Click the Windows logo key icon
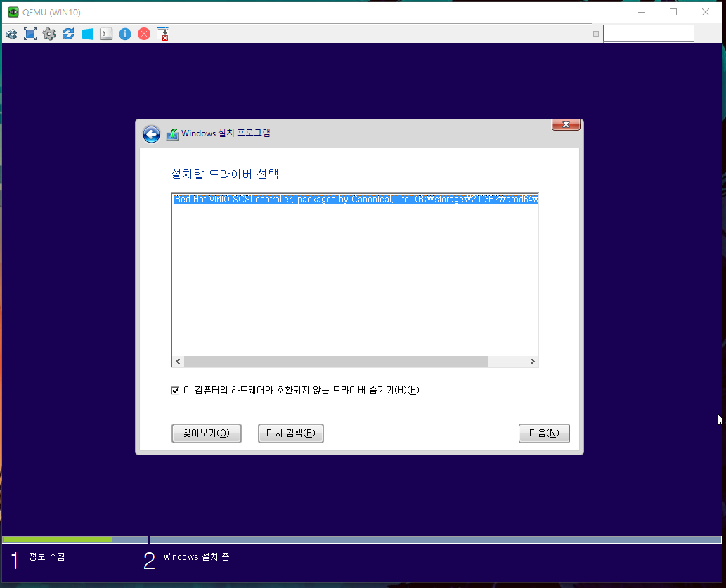The width and height of the screenshot is (726, 588). coord(87,34)
